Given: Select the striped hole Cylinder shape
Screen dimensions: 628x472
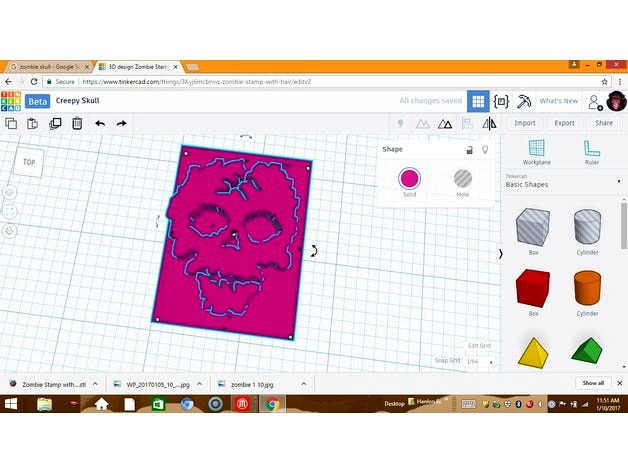Looking at the screenshot, I should [587, 227].
